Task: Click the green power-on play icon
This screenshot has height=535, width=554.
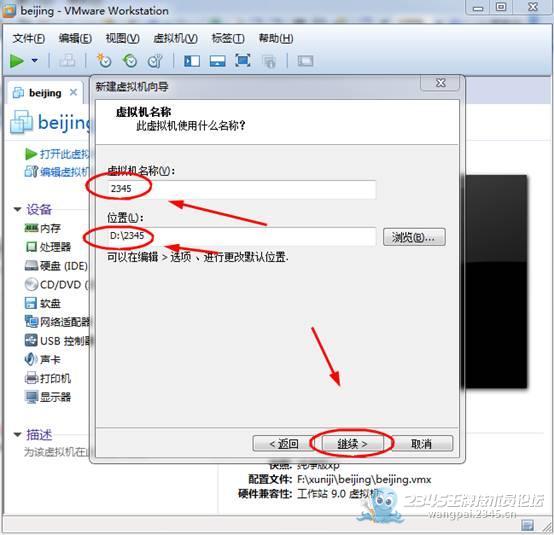Action: click(17, 61)
